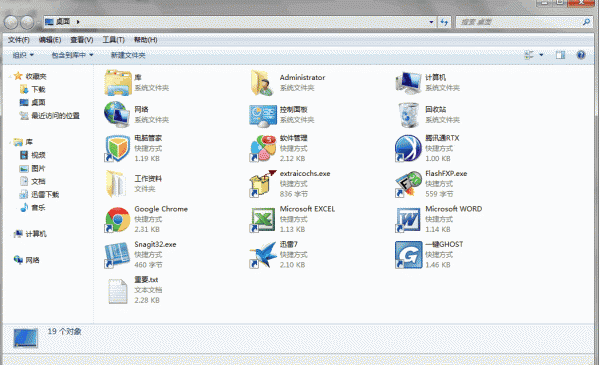The width and height of the screenshot is (600, 365).
Task: Select 收藏夹 in the navigation pane
Action: pos(36,77)
